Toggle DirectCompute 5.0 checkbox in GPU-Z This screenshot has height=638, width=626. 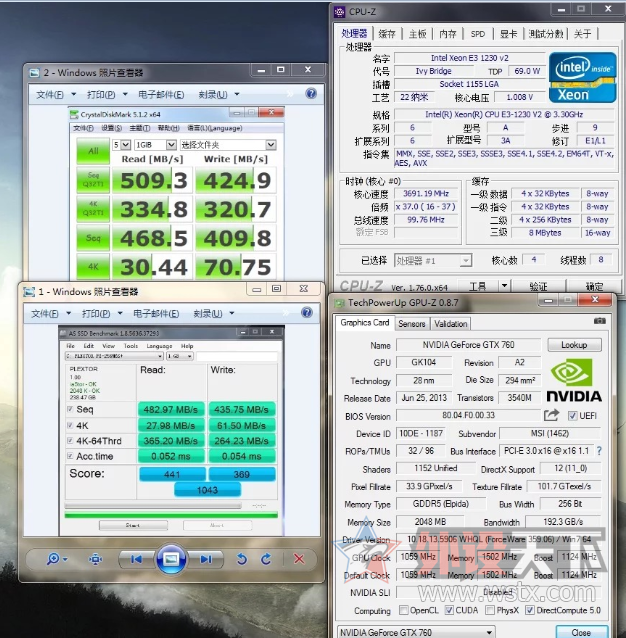(530, 610)
